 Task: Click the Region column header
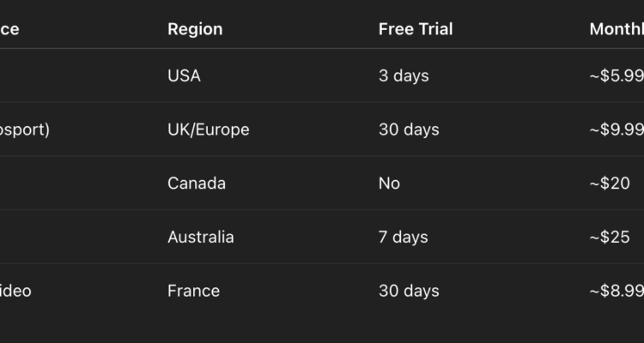(195, 29)
